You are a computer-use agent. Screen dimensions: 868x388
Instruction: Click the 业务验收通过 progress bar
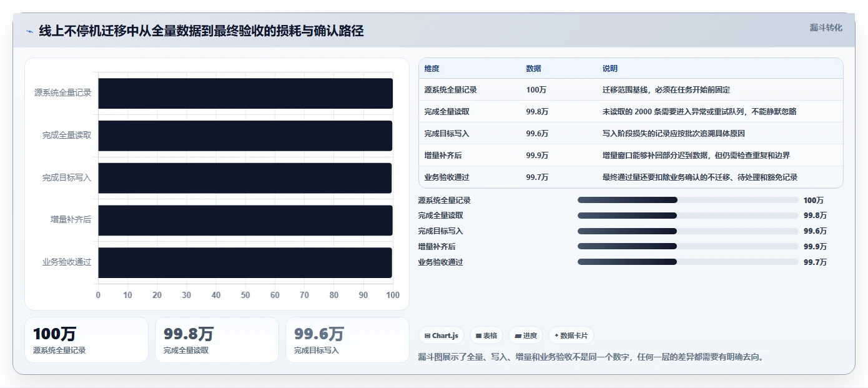688,262
